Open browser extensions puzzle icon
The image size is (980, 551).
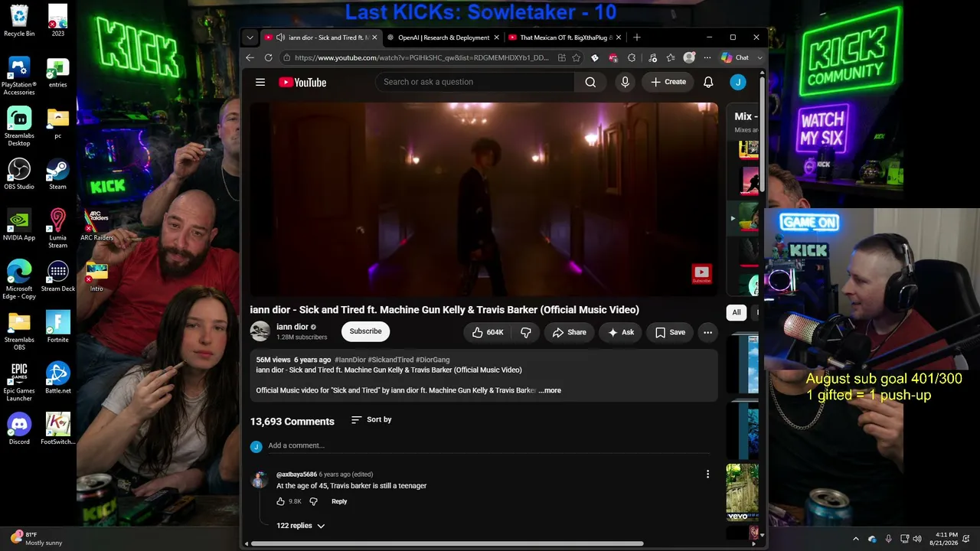click(x=632, y=57)
